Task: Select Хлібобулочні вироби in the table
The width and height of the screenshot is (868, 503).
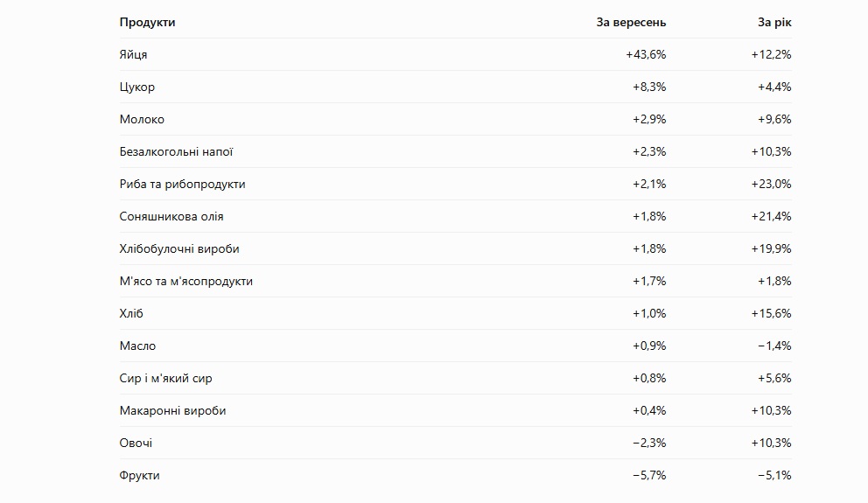Action: pos(179,249)
